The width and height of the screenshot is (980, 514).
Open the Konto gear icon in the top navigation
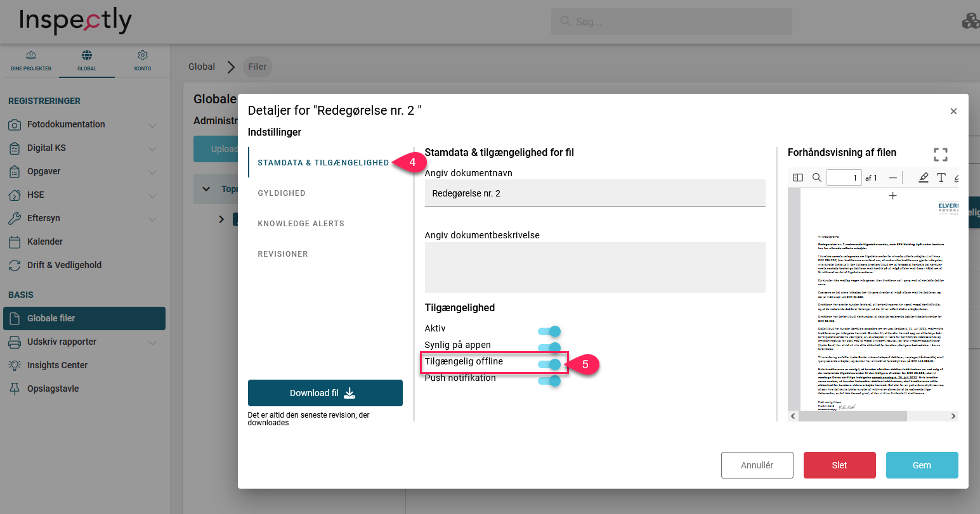pos(143,56)
